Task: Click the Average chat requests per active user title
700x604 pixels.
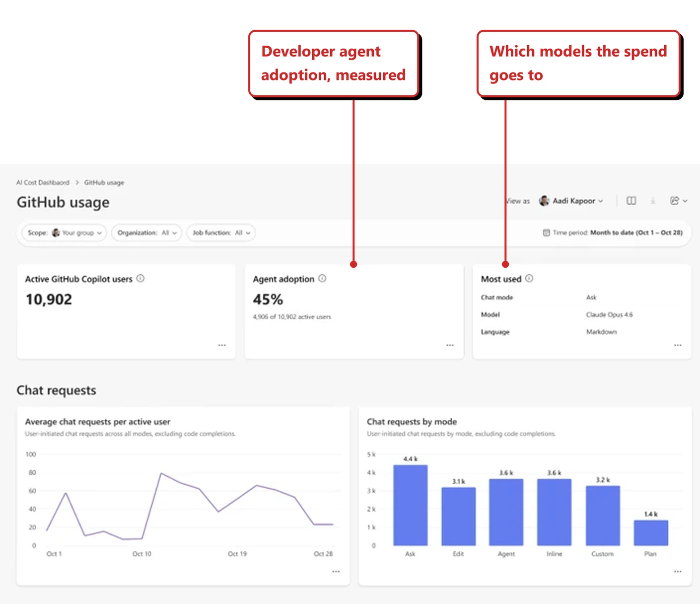Action: pos(98,422)
